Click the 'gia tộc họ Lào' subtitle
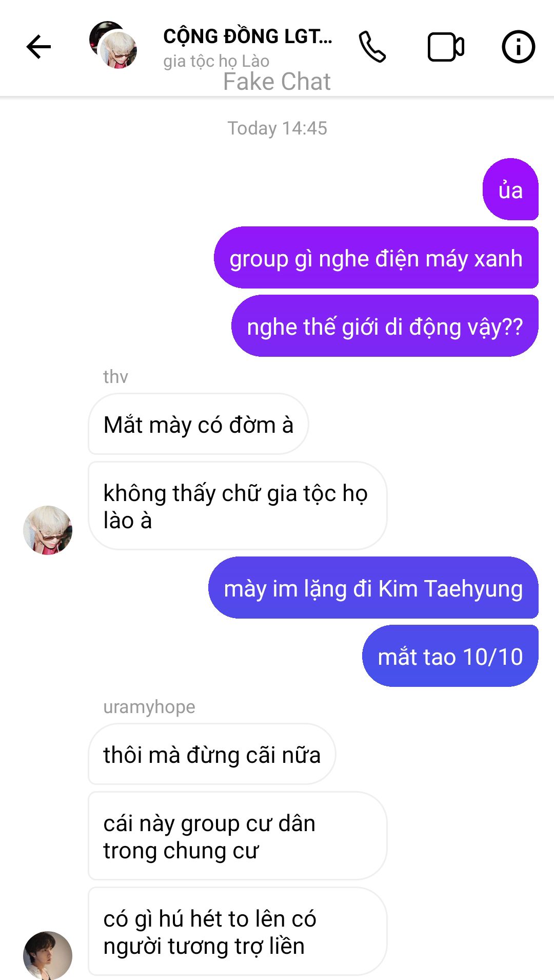The height and width of the screenshot is (980, 554). click(216, 61)
